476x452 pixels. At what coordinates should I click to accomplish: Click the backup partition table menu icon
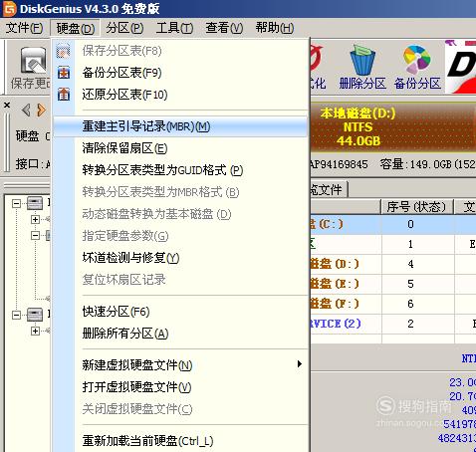[64, 73]
